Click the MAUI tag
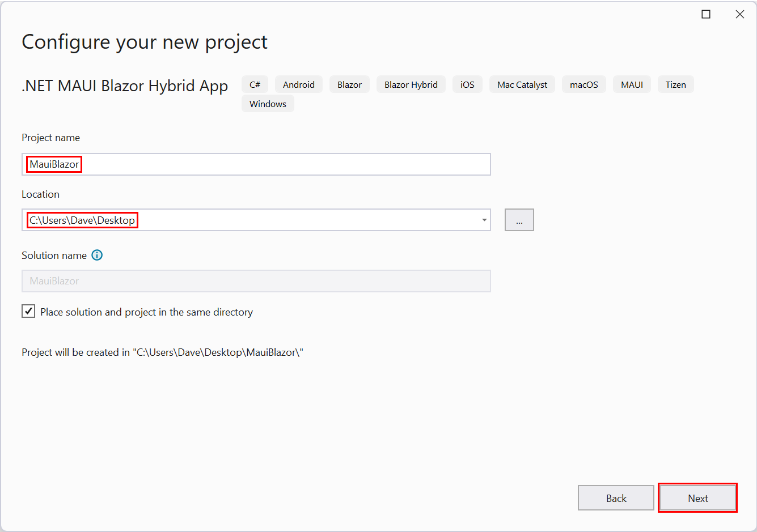Screen dimensions: 757x532 click(632, 84)
